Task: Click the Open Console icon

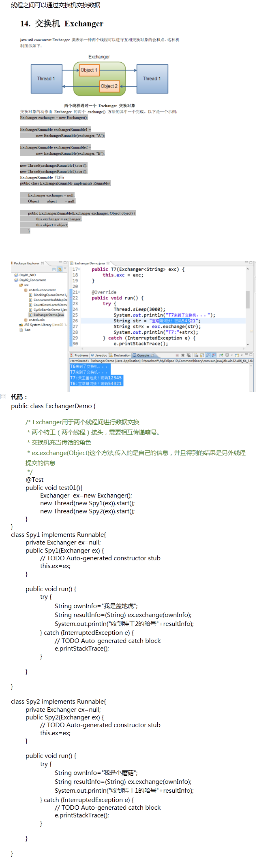Action: 237,355
